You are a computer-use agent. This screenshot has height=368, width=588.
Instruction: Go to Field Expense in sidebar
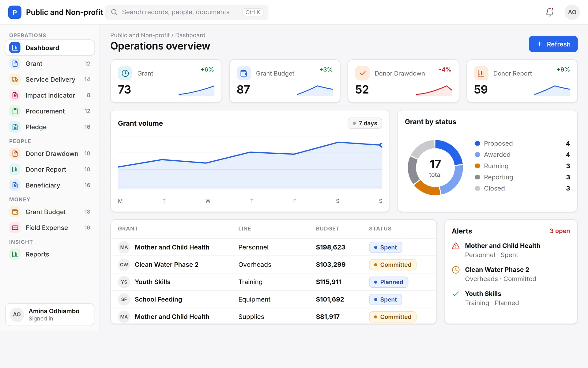click(50, 228)
